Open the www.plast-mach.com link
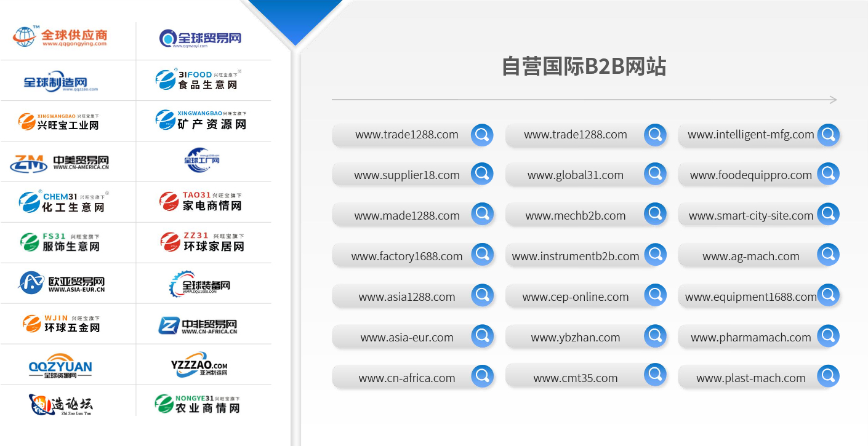This screenshot has height=446, width=868. (751, 378)
